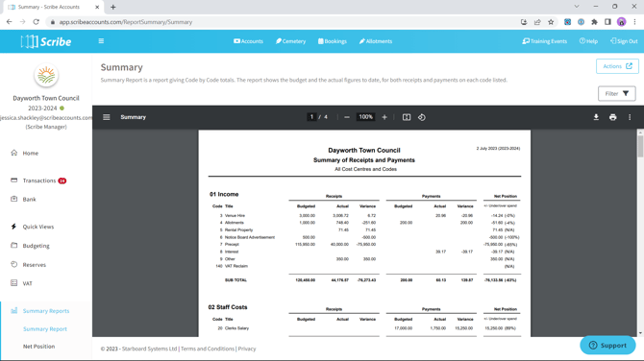
Task: Zoom in the PDF with plus icon
Action: tap(384, 117)
